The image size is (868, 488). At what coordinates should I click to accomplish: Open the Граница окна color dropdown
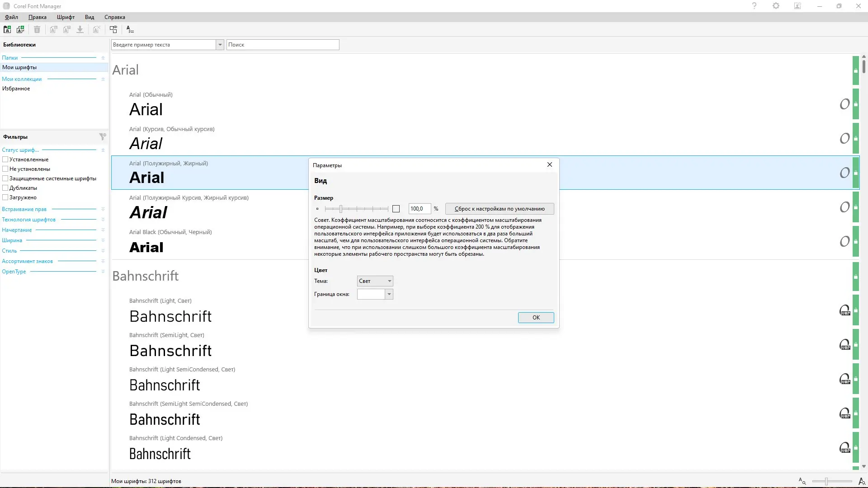point(389,294)
